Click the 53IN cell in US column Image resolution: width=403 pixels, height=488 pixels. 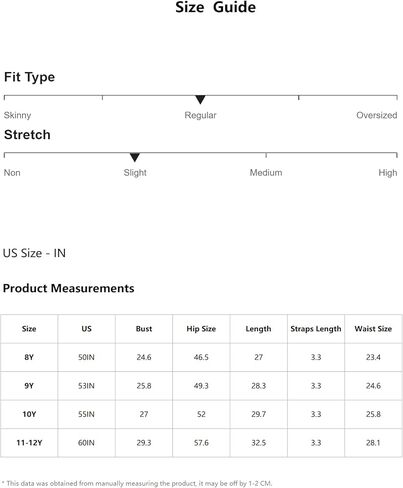(86, 386)
